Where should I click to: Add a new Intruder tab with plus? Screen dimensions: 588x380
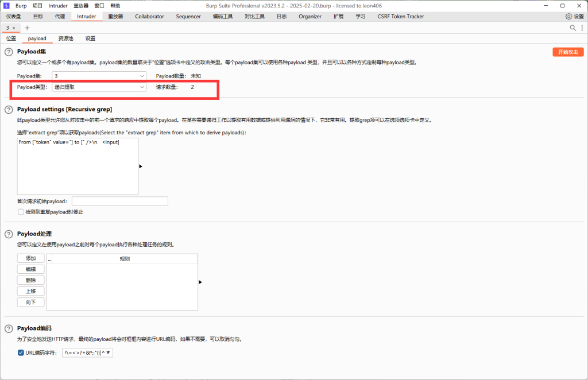tap(27, 28)
